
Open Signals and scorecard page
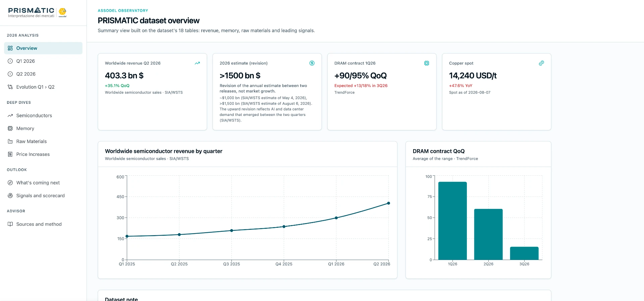point(43,196)
